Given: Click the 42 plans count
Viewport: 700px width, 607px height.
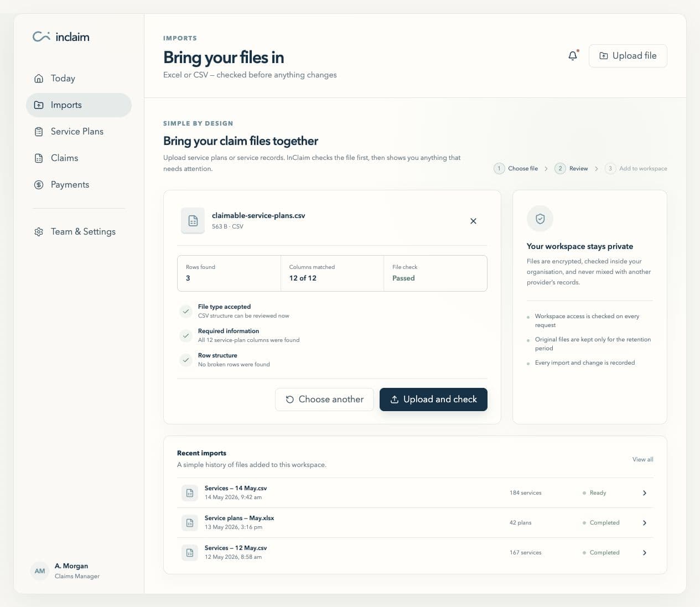Looking at the screenshot, I should point(520,522).
